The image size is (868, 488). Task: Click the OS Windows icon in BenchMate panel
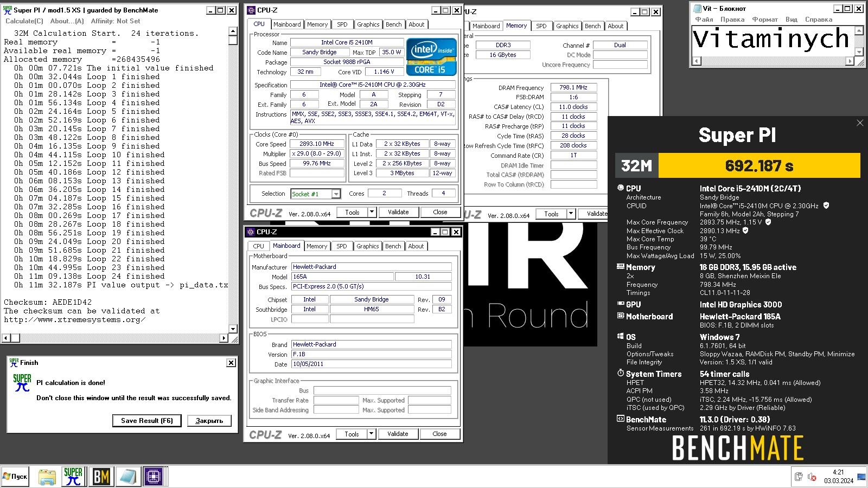621,336
